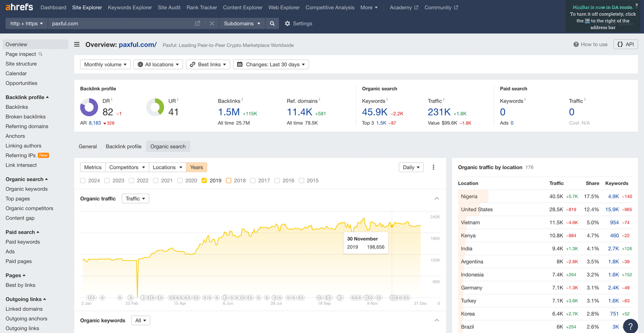Open Keywords Explorer in top menu

click(130, 7)
